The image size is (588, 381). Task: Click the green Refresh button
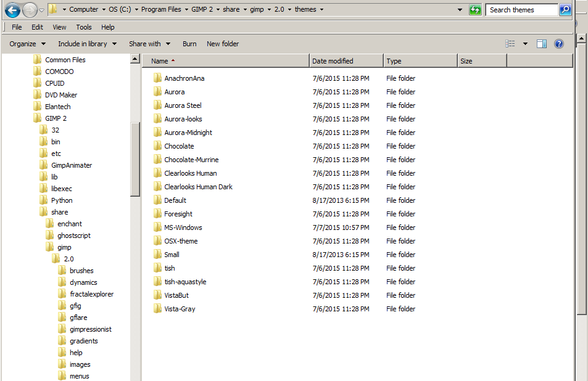(x=475, y=10)
